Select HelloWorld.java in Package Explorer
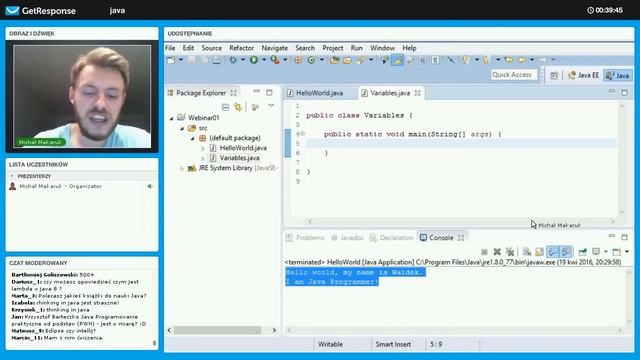Screen dimensions: 640x360 [x=243, y=148]
